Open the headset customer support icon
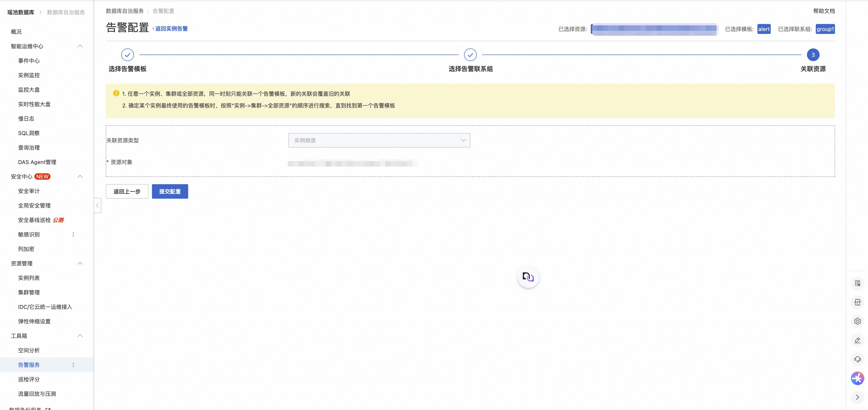 [857, 359]
